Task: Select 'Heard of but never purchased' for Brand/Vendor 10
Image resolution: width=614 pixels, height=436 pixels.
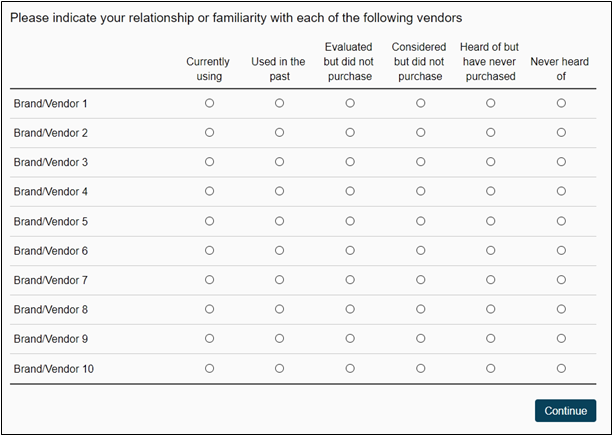Action: [x=491, y=368]
